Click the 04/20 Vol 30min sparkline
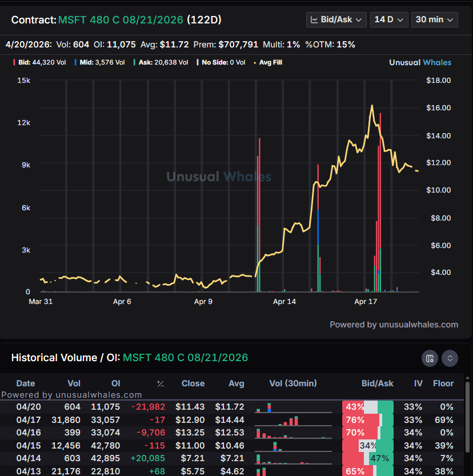The image size is (473, 476). 293,407
